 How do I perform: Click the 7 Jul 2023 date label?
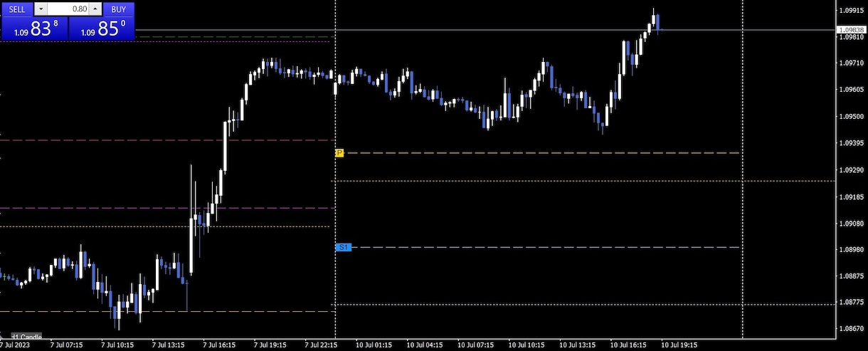tap(15, 345)
